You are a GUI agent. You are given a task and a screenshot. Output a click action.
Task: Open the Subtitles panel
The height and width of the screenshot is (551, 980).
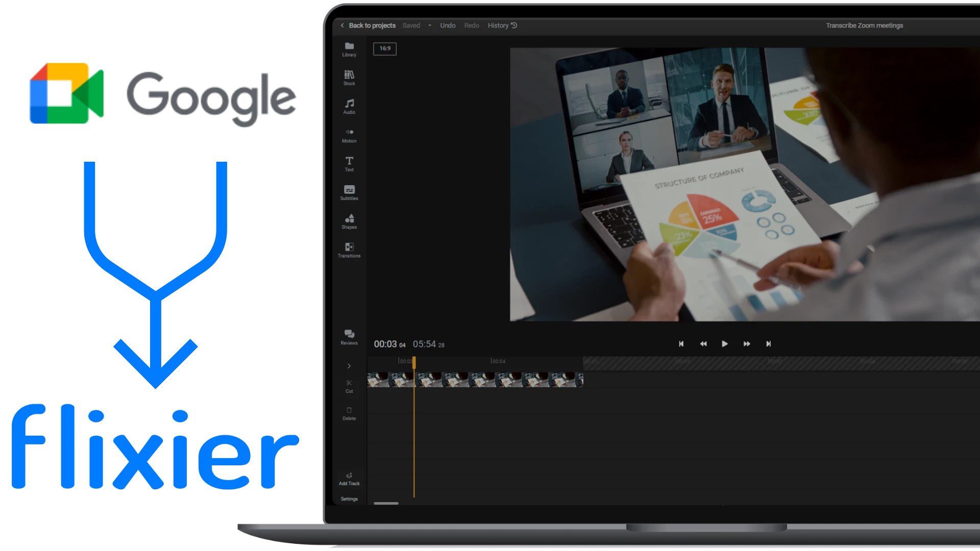(349, 193)
